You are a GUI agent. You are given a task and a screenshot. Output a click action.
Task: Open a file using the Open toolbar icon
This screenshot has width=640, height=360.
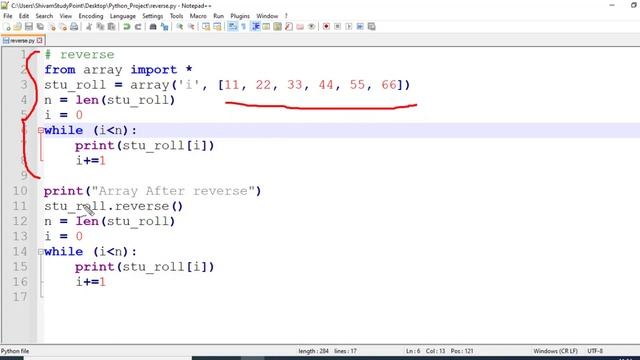(18, 27)
